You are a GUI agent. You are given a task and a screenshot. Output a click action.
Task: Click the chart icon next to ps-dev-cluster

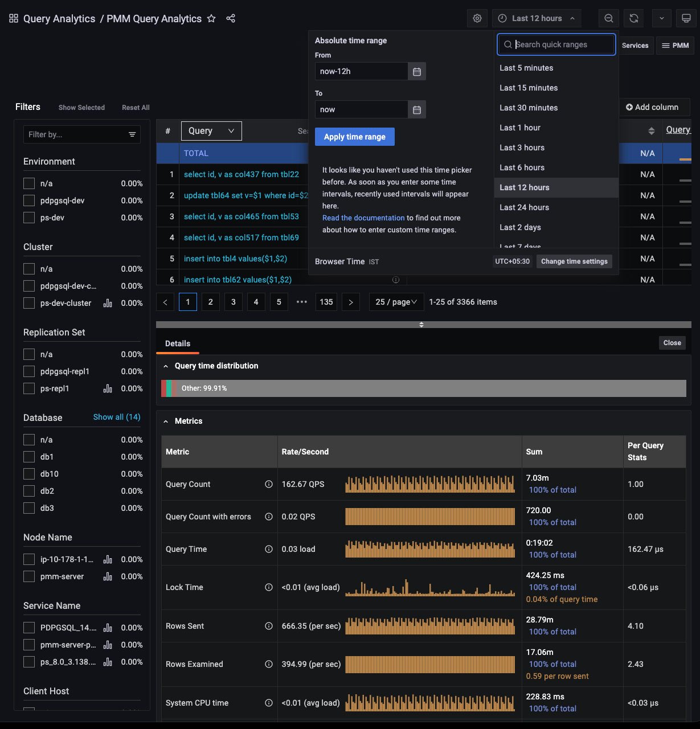[108, 303]
